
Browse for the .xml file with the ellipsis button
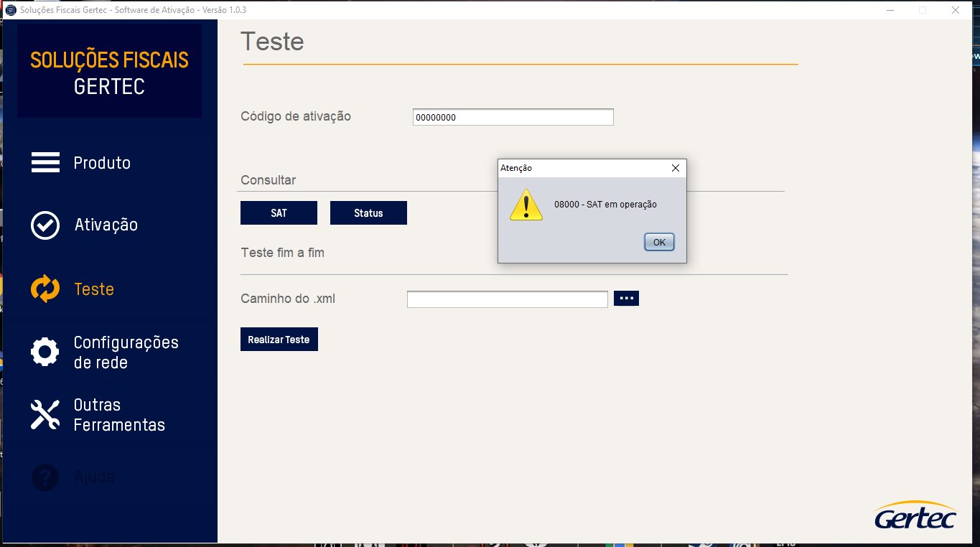[x=626, y=298]
